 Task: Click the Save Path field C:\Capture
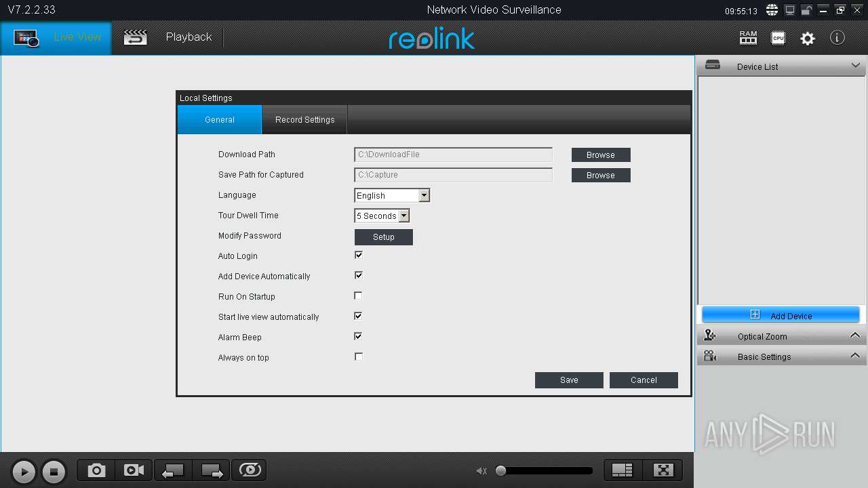tap(454, 175)
